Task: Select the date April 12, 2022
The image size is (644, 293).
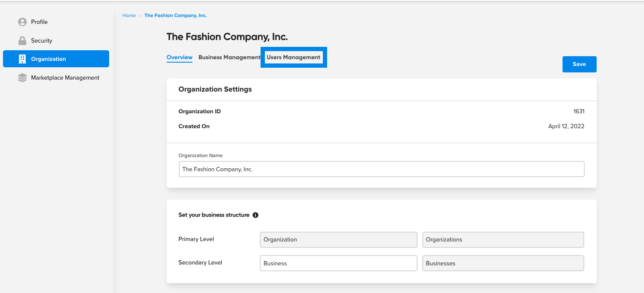Action: pyautogui.click(x=566, y=126)
